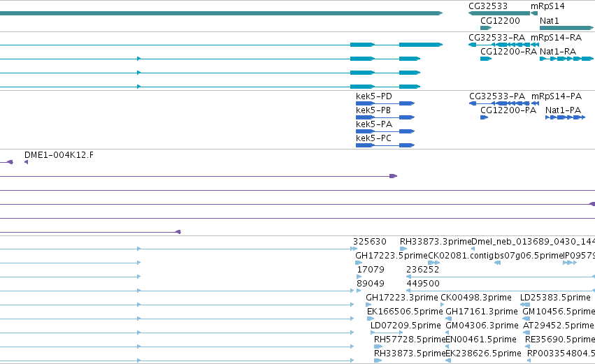The width and height of the screenshot is (595, 364).
Task: Select the CG32533 gene feature bar
Action: [x=499, y=13]
